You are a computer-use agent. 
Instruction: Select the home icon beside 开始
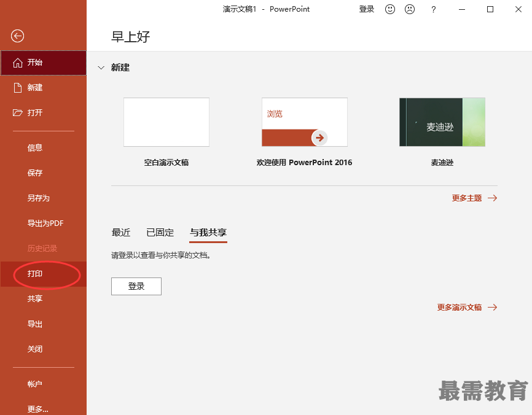(x=18, y=63)
